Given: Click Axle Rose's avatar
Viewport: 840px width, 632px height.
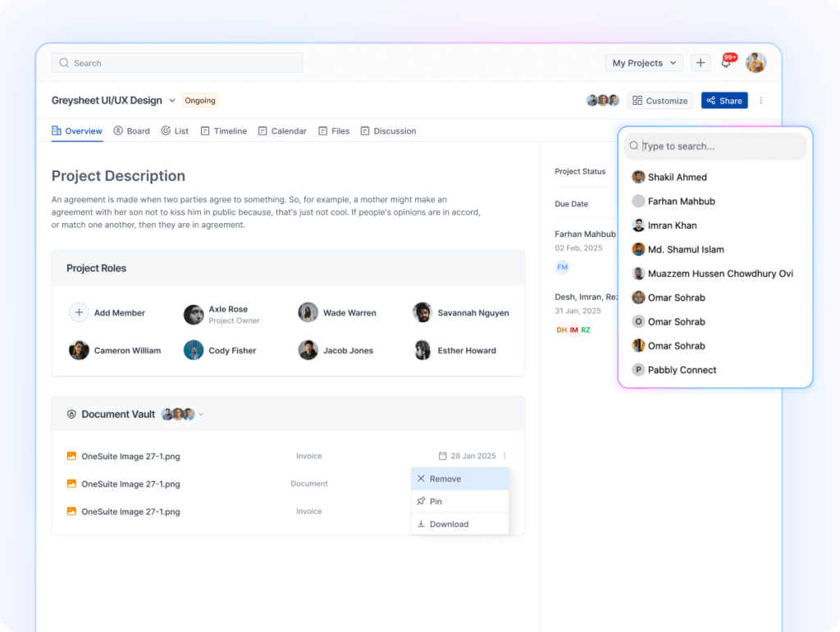Looking at the screenshot, I should pos(194,315).
